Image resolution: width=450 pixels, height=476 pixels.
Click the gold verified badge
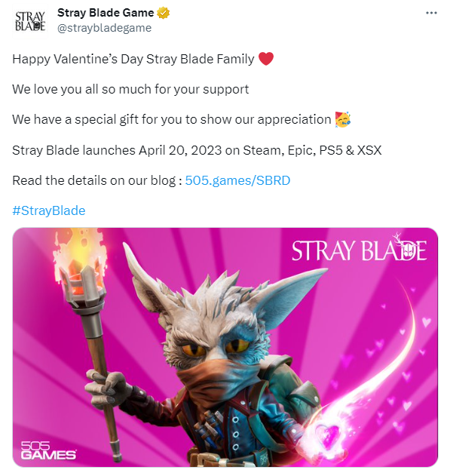pos(163,13)
